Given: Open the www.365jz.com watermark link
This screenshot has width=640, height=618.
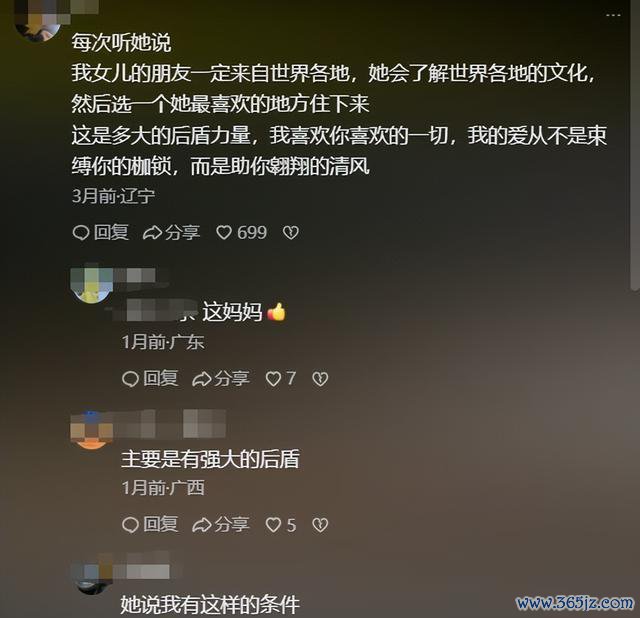Looking at the screenshot, I should point(575,602).
